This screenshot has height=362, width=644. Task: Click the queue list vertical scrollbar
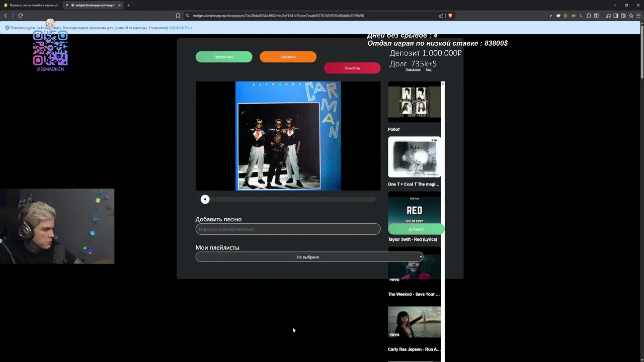tap(443, 221)
